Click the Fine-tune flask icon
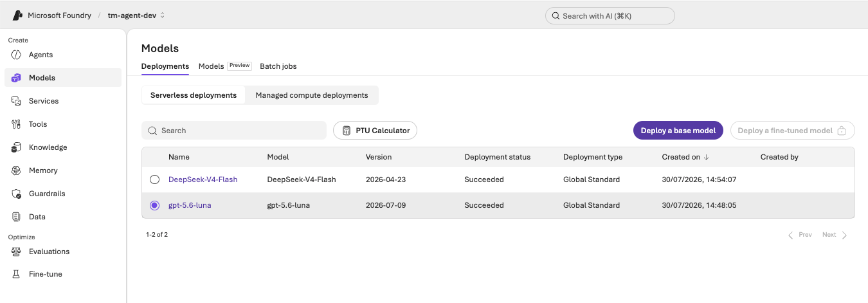This screenshot has height=303, width=868. tap(17, 274)
